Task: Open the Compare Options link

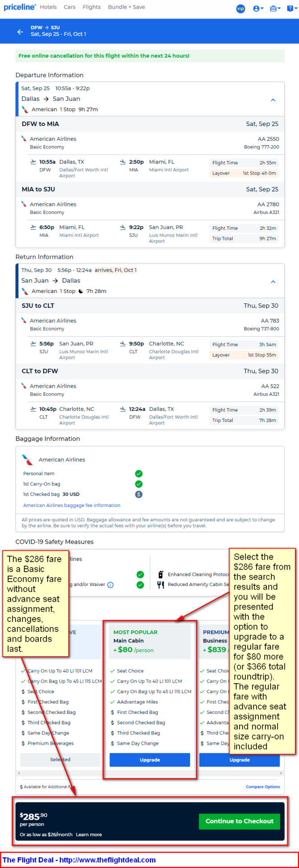Action: coord(263,787)
